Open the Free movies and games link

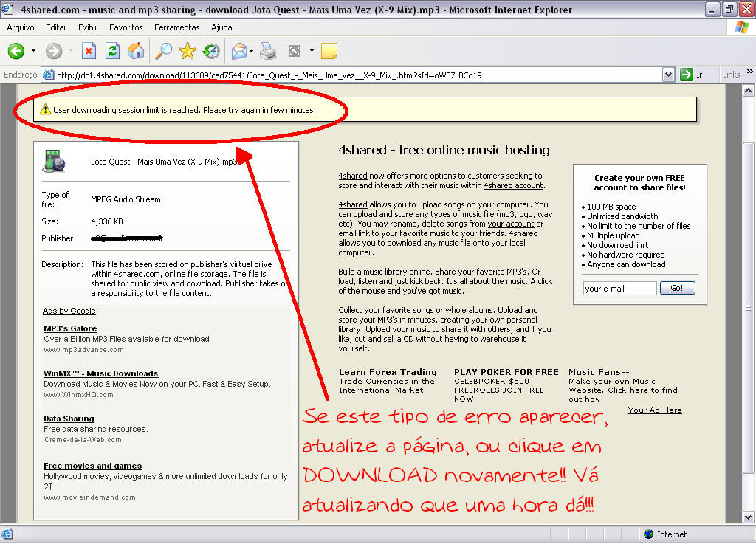click(x=92, y=466)
